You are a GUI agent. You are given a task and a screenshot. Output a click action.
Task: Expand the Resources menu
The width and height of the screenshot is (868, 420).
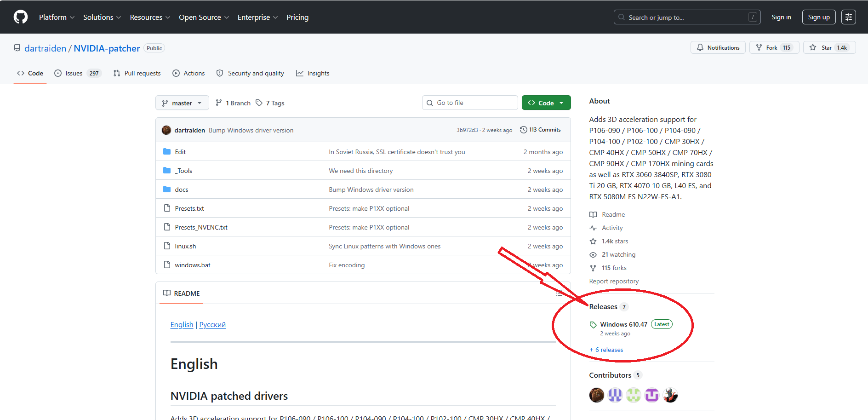click(150, 17)
